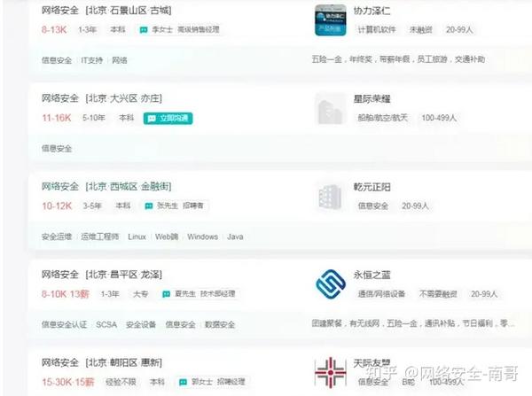The image size is (532, 396).
Task: Click the 不需要融资 funding label
Action: coord(438,294)
